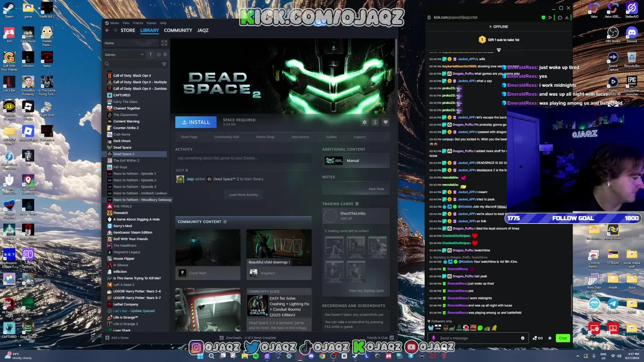Open the StellarAIO desktop shortcut

pyautogui.click(x=632, y=10)
